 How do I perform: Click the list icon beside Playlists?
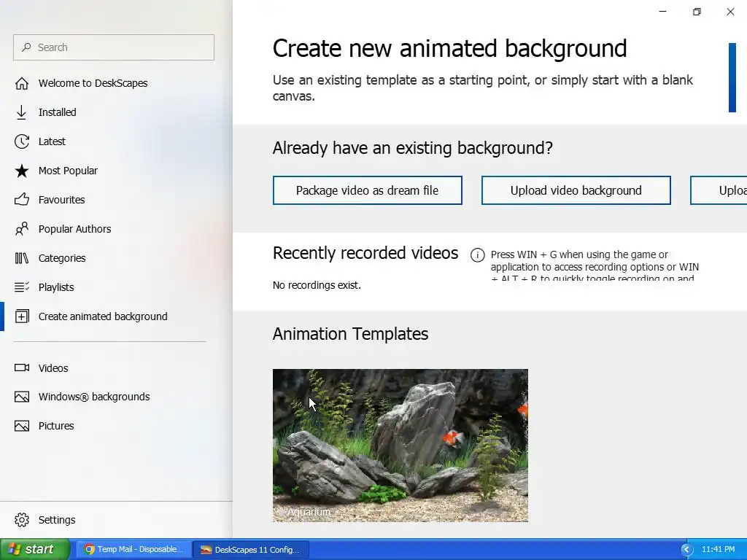pyautogui.click(x=21, y=287)
